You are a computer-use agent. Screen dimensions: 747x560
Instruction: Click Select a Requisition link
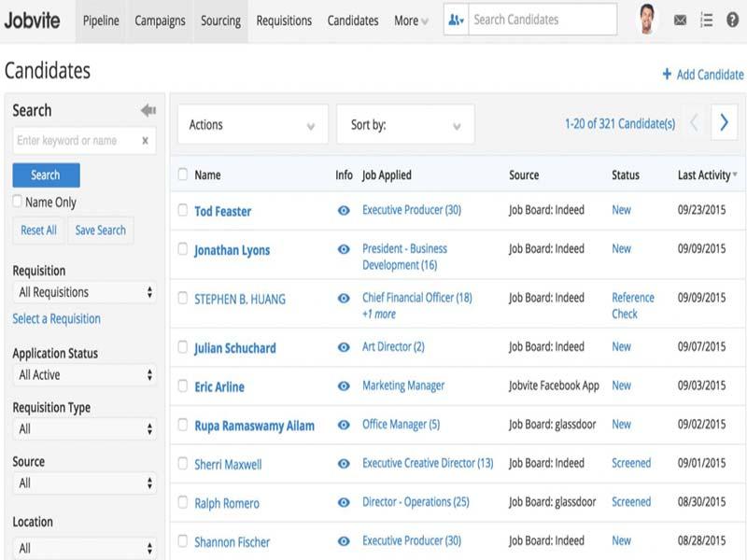(57, 318)
